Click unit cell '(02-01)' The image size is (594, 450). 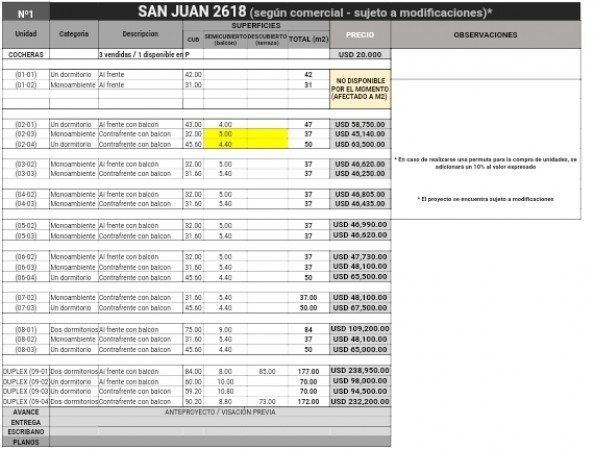(26, 124)
